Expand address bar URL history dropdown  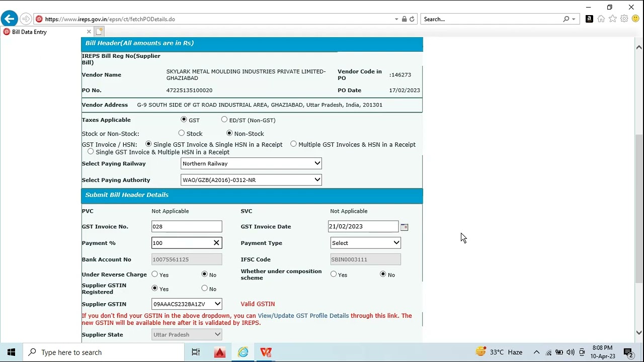(396, 19)
